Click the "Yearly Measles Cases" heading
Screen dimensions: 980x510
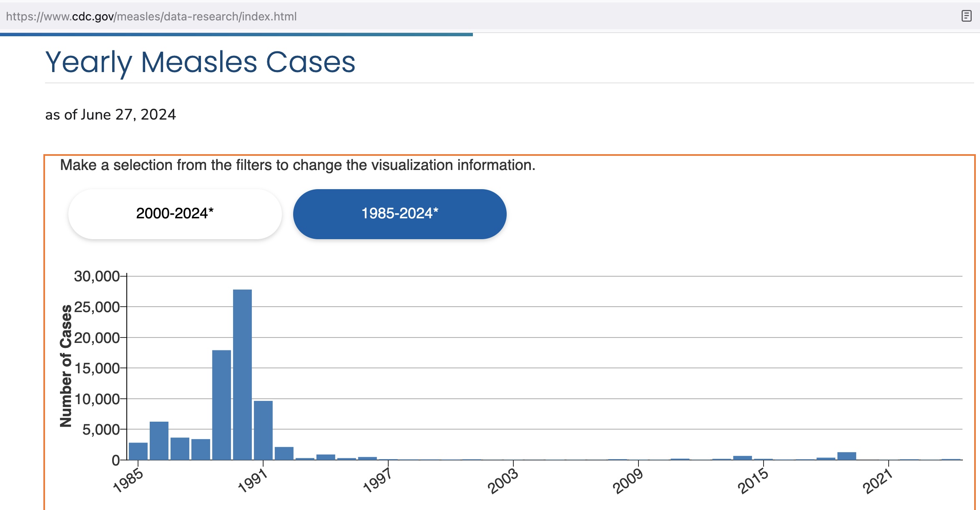pos(200,62)
